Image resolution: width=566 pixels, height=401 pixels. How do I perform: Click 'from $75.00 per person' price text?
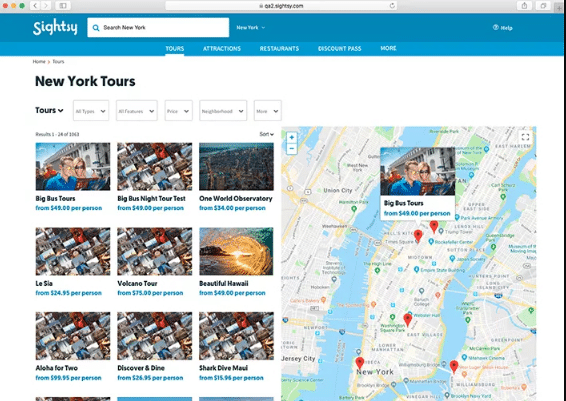click(150, 293)
